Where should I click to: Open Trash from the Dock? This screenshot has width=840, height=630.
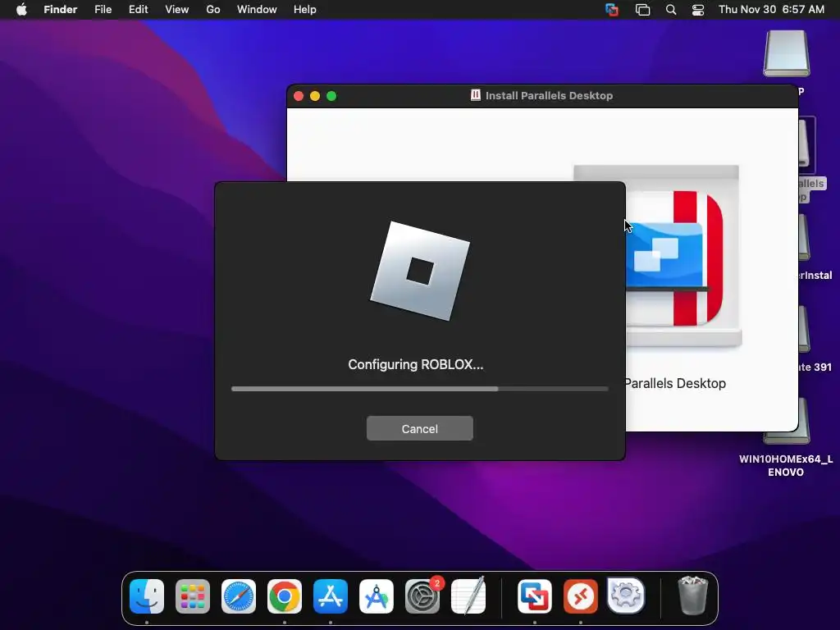pyautogui.click(x=692, y=596)
